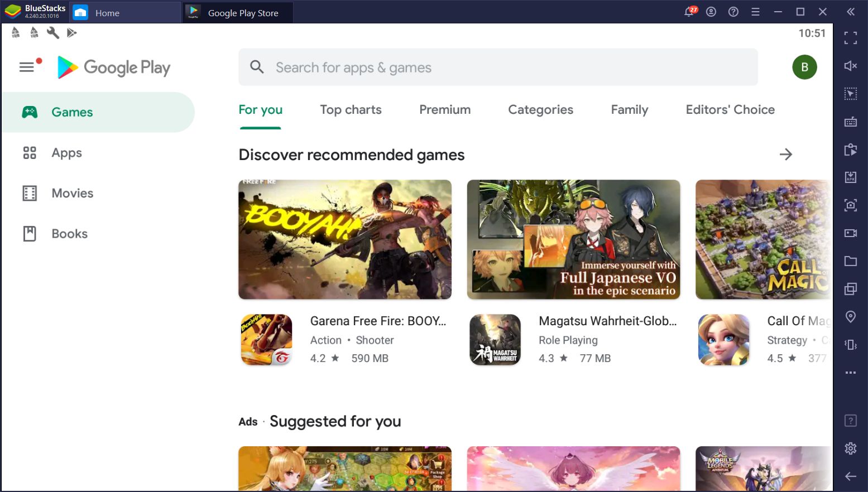The height and width of the screenshot is (492, 868).
Task: Open the Google Play hamburger menu
Action: pos(26,67)
